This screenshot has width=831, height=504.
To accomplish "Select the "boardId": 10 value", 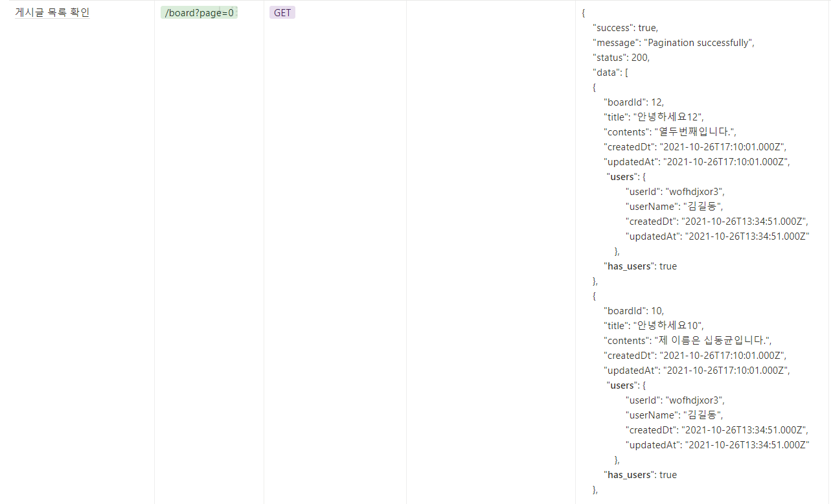I will [x=628, y=310].
